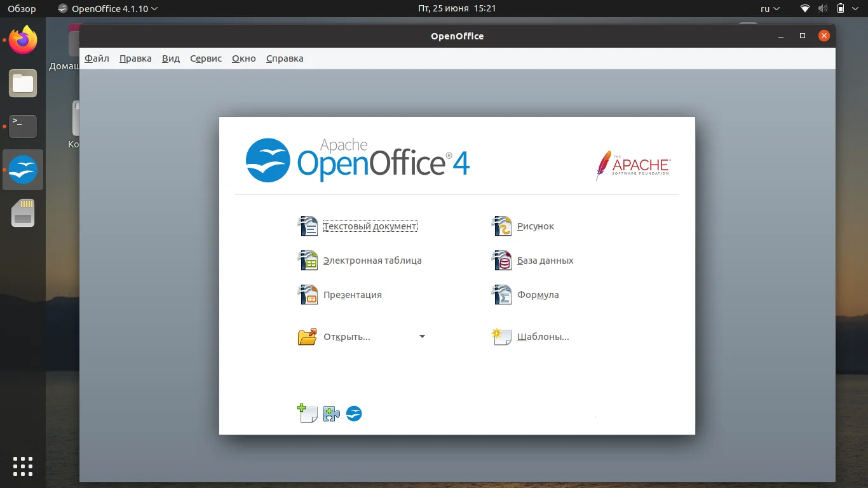The height and width of the screenshot is (488, 868).
Task: Open the Окно menu
Action: point(244,58)
